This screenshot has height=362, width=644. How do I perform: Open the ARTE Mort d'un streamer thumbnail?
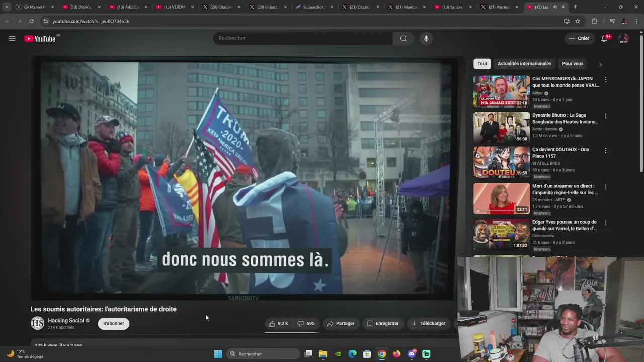(x=501, y=198)
